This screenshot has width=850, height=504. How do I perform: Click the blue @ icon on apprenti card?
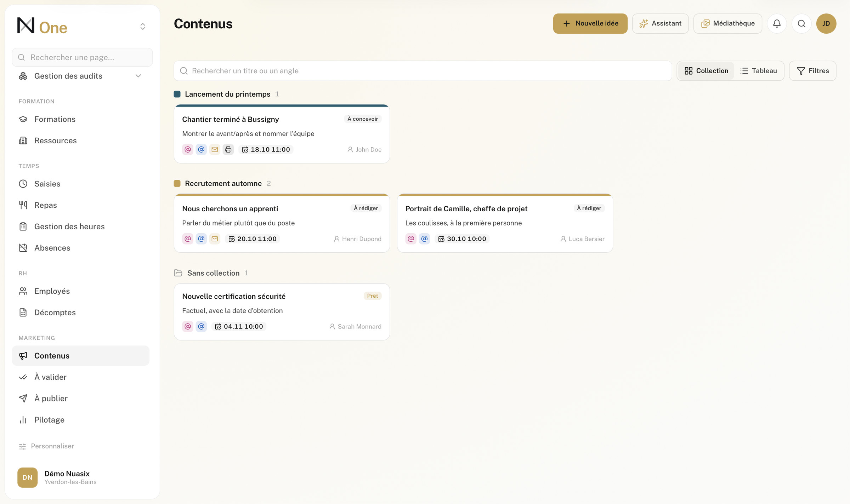[x=201, y=239]
